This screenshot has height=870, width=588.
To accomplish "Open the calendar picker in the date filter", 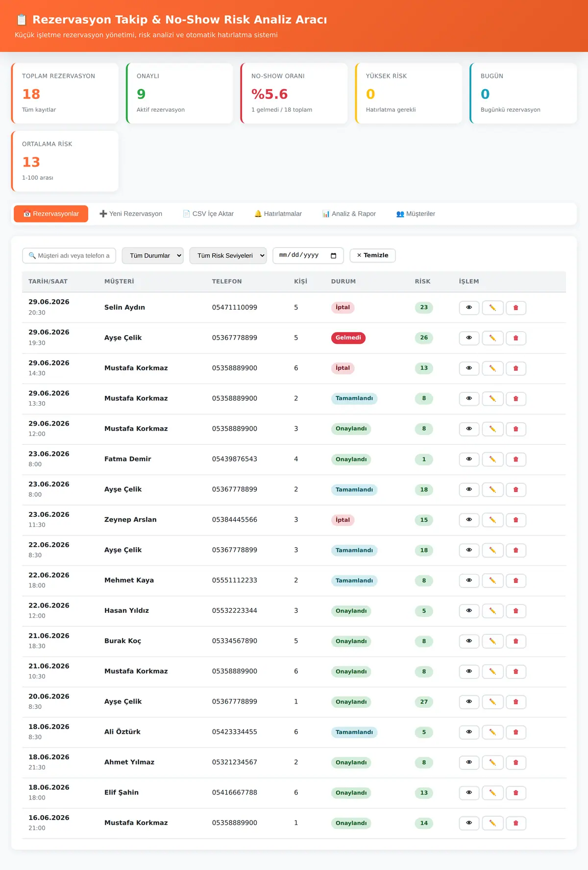I will tap(334, 256).
